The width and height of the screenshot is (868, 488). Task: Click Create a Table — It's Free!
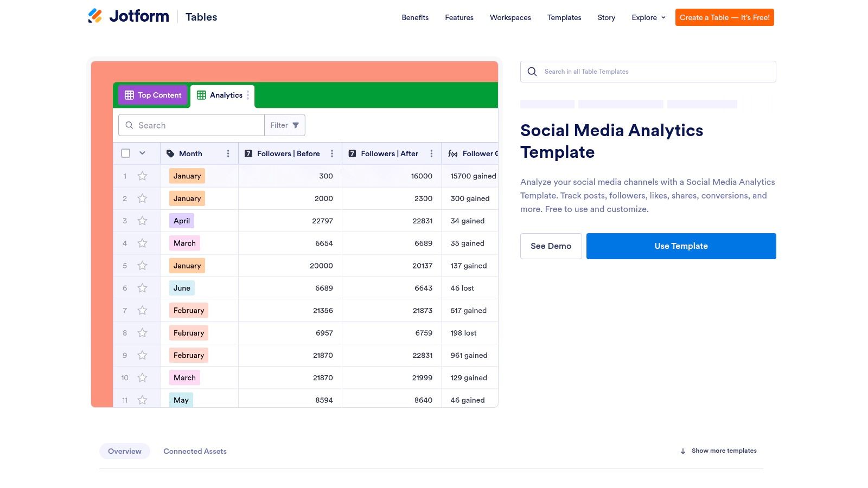pyautogui.click(x=725, y=17)
